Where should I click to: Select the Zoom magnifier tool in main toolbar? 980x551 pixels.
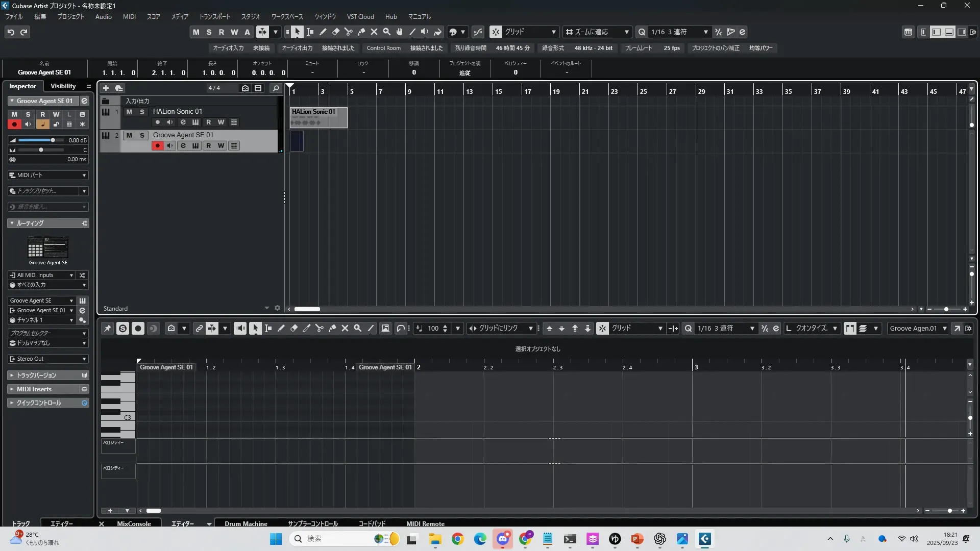click(387, 32)
